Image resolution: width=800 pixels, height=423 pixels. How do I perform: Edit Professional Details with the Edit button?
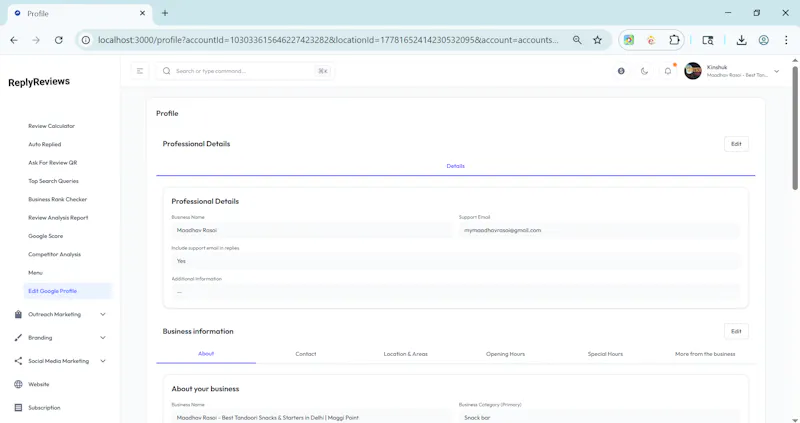click(x=736, y=144)
